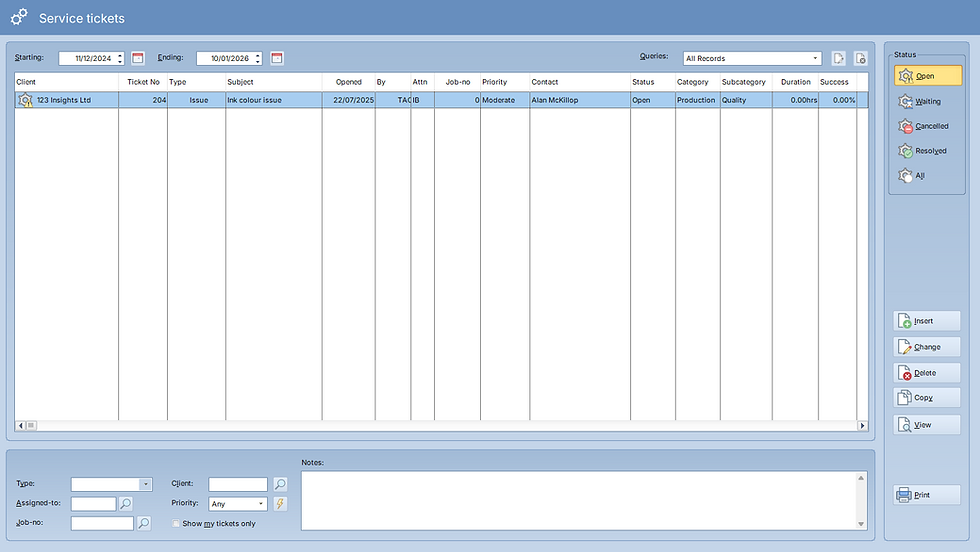Sort by Subject column header
This screenshot has height=552, width=980.
274,82
